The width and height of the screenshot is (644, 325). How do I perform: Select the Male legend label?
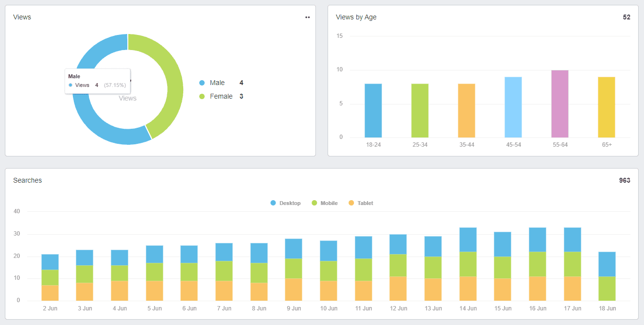(217, 83)
